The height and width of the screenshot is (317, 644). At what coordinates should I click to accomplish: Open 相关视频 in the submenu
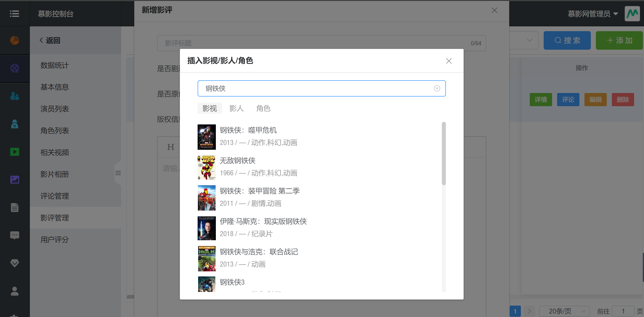pyautogui.click(x=75, y=152)
